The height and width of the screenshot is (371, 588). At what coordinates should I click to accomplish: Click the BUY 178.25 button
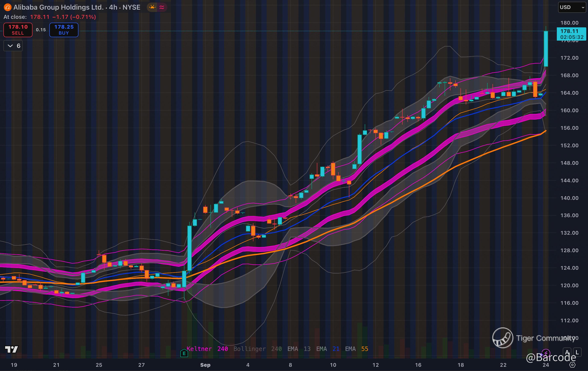(x=64, y=30)
